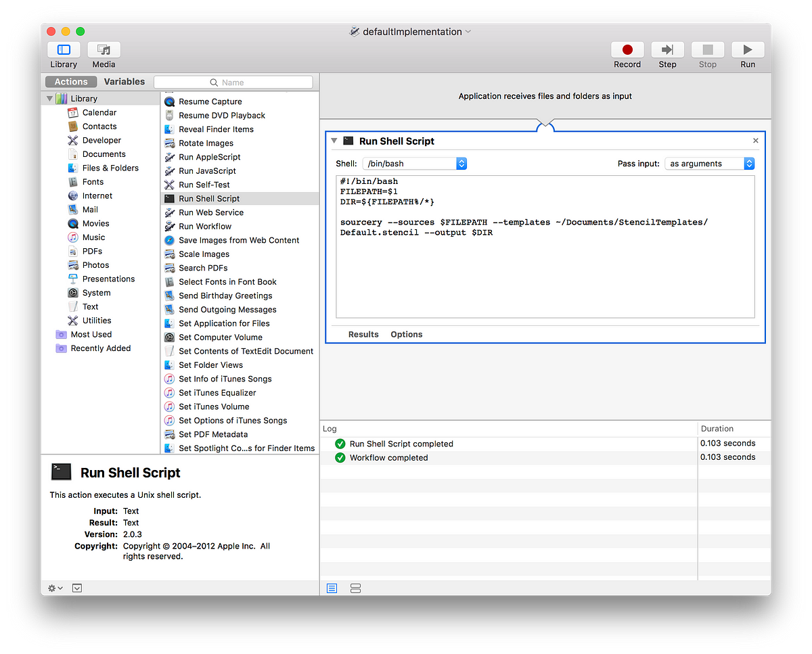
Task: Select the System library category
Action: 96,293
